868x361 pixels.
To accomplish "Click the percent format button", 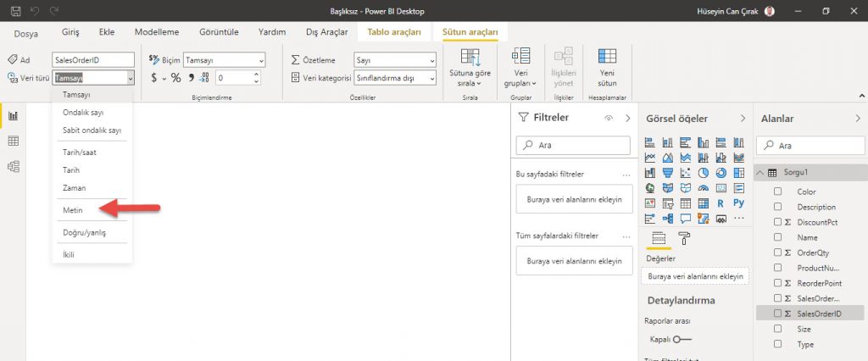I will tap(175, 78).
